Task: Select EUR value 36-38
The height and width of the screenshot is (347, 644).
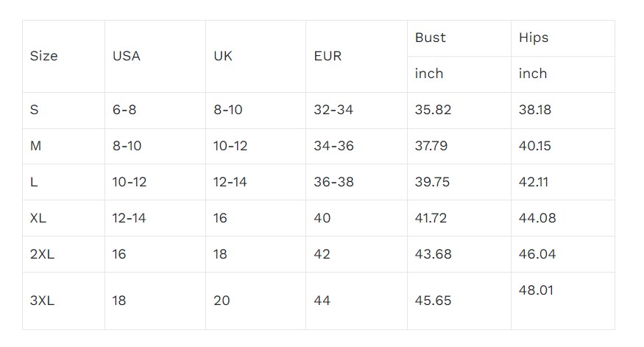Action: [x=334, y=182]
